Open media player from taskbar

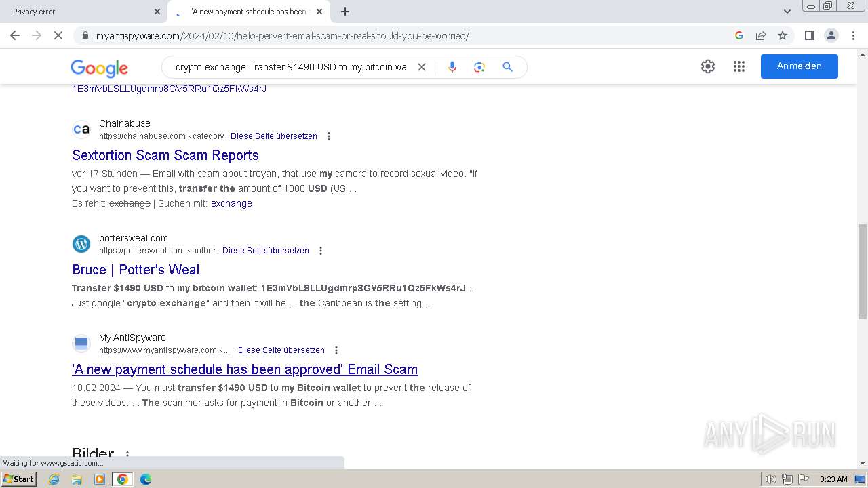click(100, 479)
